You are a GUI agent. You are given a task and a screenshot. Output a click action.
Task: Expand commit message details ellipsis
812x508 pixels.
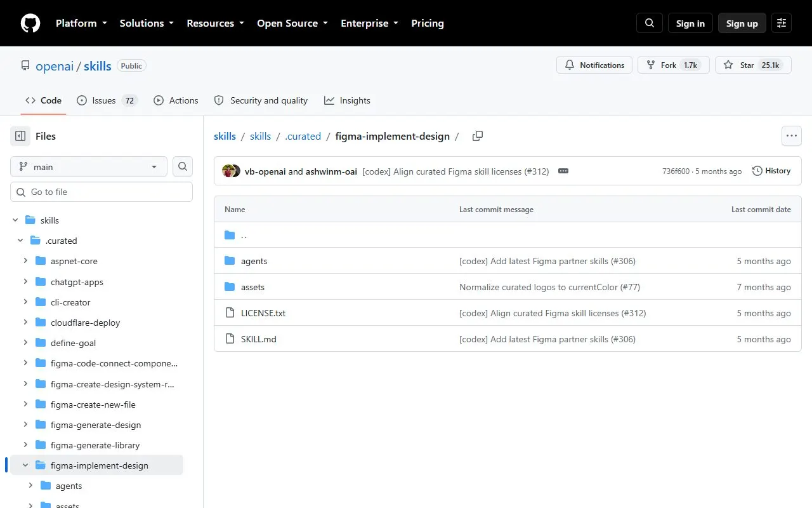pos(563,171)
